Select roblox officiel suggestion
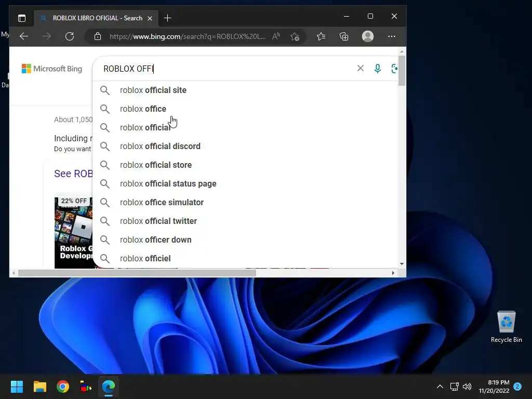The image size is (532, 399). (245, 258)
